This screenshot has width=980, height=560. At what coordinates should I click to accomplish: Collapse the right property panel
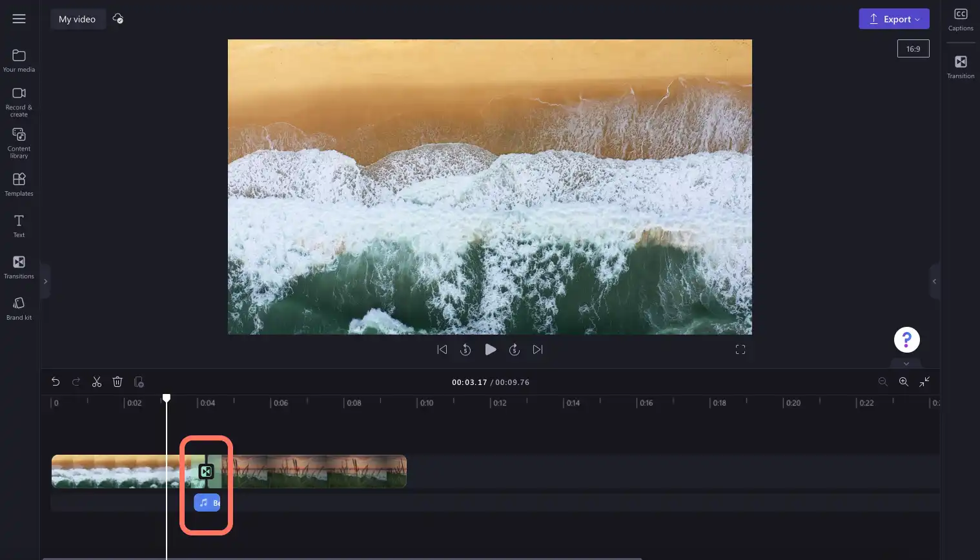point(934,281)
